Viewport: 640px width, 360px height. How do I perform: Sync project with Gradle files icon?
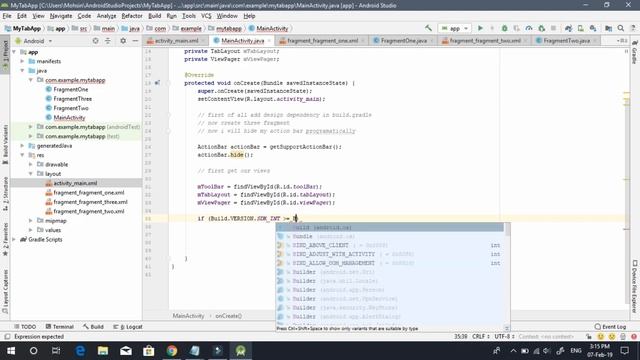(x=568, y=28)
